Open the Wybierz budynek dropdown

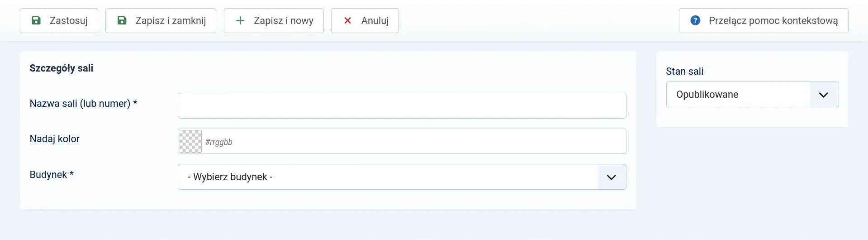click(x=402, y=177)
